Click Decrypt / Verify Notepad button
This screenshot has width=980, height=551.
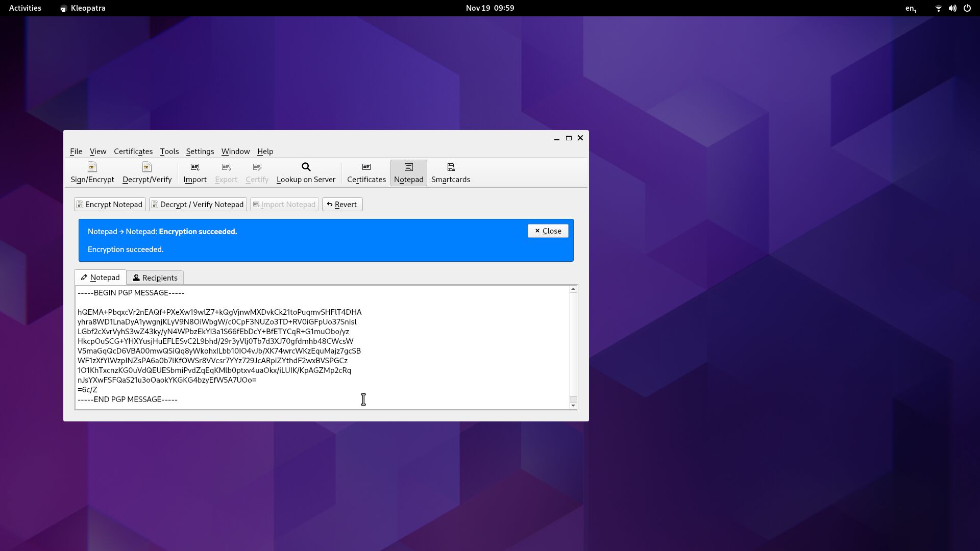click(x=198, y=205)
